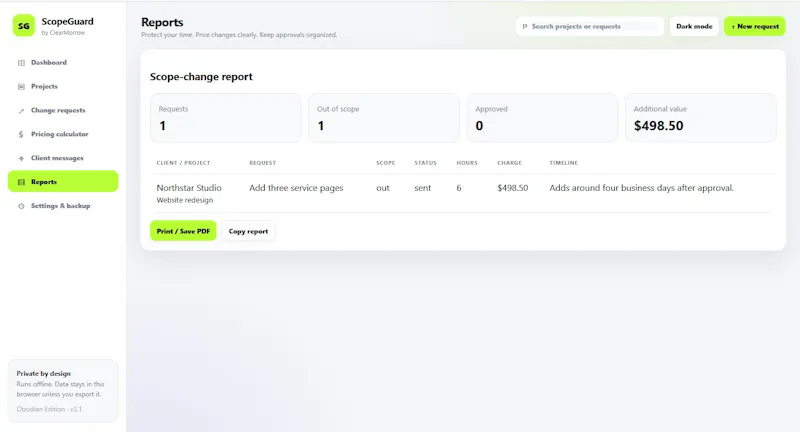Click the Pricing calculator dollar icon
Screen dimensions: 800x432
(x=21, y=134)
